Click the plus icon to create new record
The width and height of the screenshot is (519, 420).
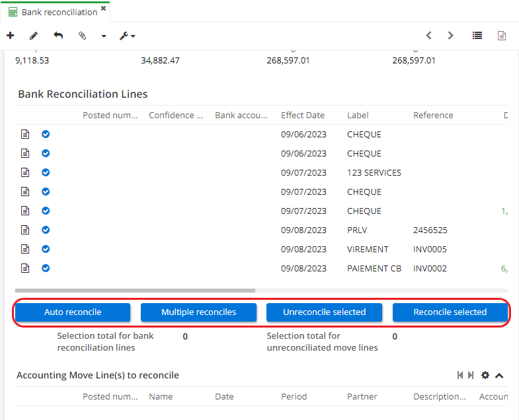click(x=10, y=36)
